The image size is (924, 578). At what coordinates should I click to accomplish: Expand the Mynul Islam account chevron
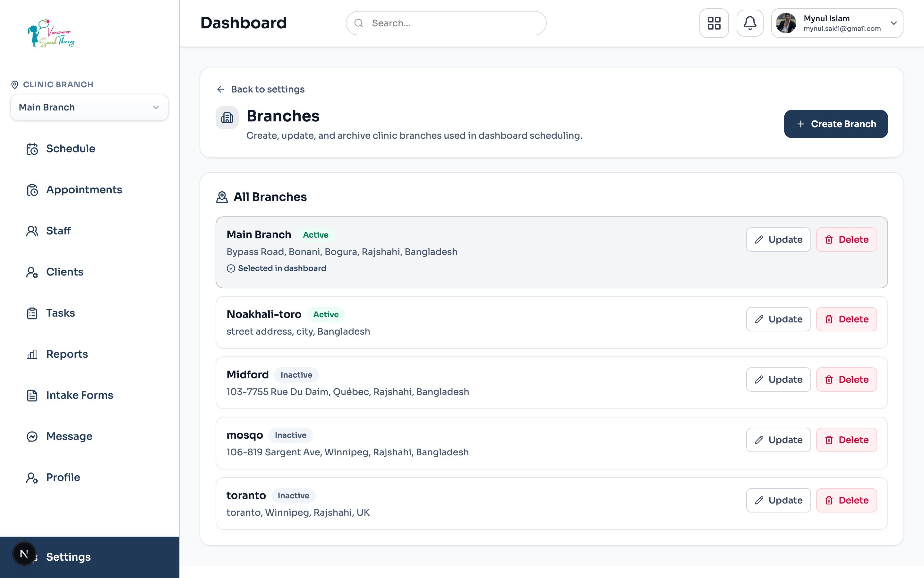(894, 23)
